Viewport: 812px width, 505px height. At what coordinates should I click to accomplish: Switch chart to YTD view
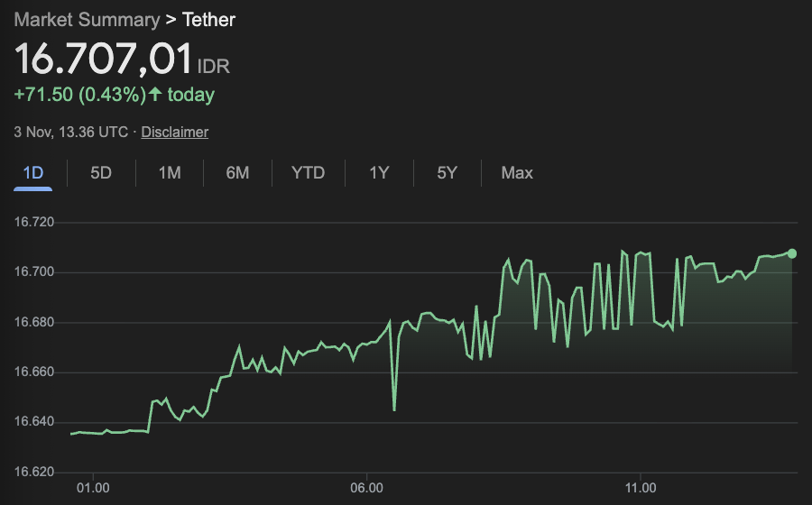[x=308, y=172]
